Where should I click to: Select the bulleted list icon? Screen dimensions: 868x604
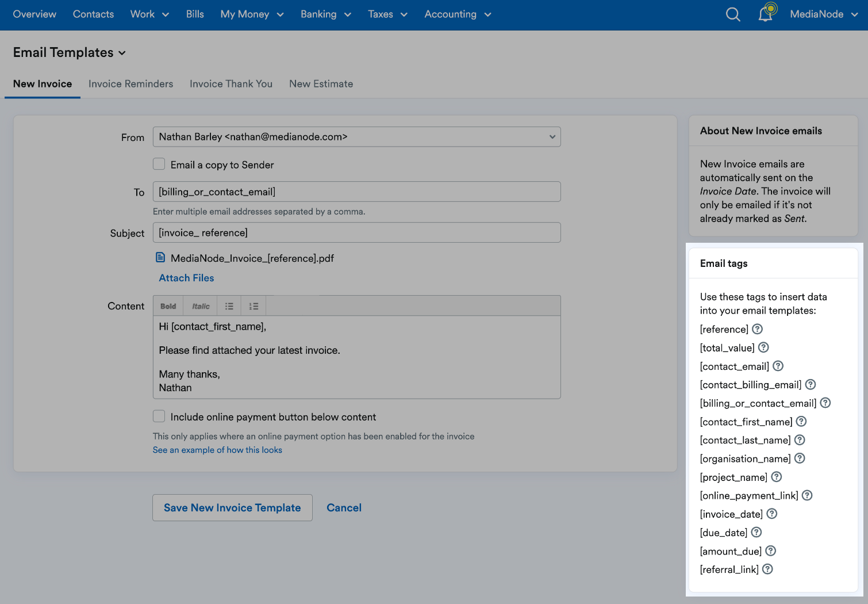pyautogui.click(x=228, y=305)
